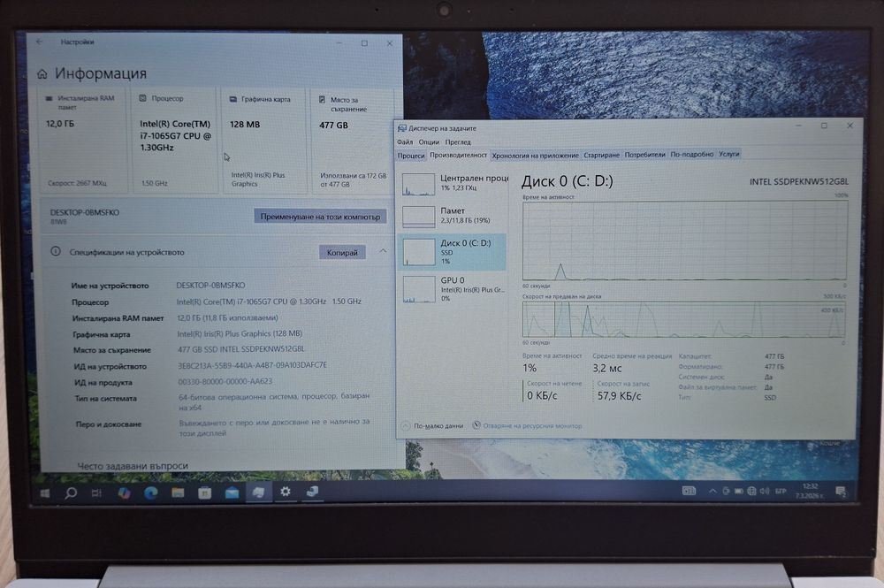This screenshot has width=884, height=588.
Task: Click the Task Manager title bar icon
Action: coord(402,128)
